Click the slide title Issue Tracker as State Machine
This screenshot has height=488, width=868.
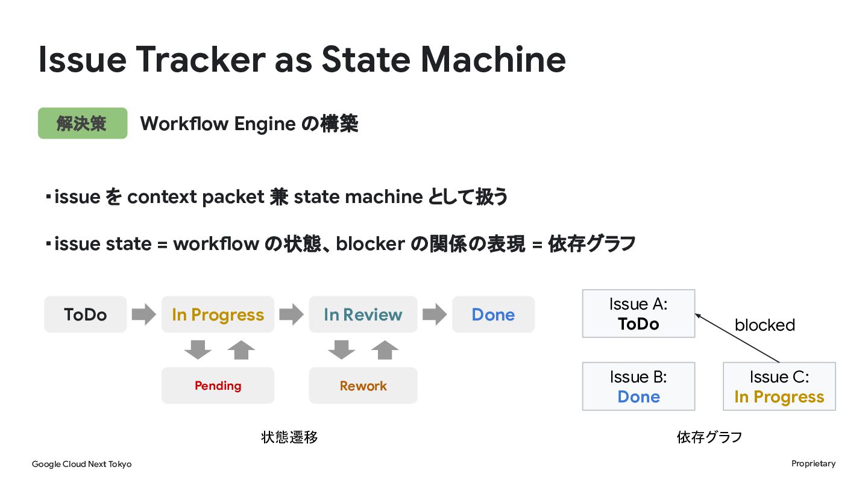pos(302,59)
